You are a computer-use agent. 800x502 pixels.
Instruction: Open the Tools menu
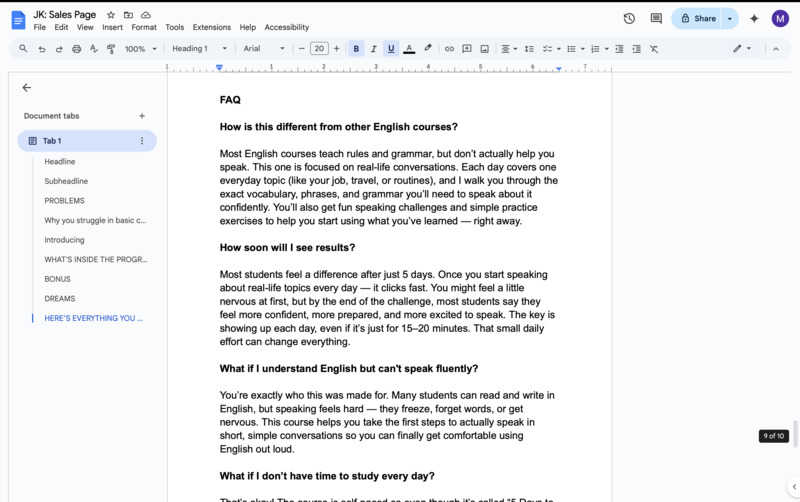pyautogui.click(x=174, y=27)
